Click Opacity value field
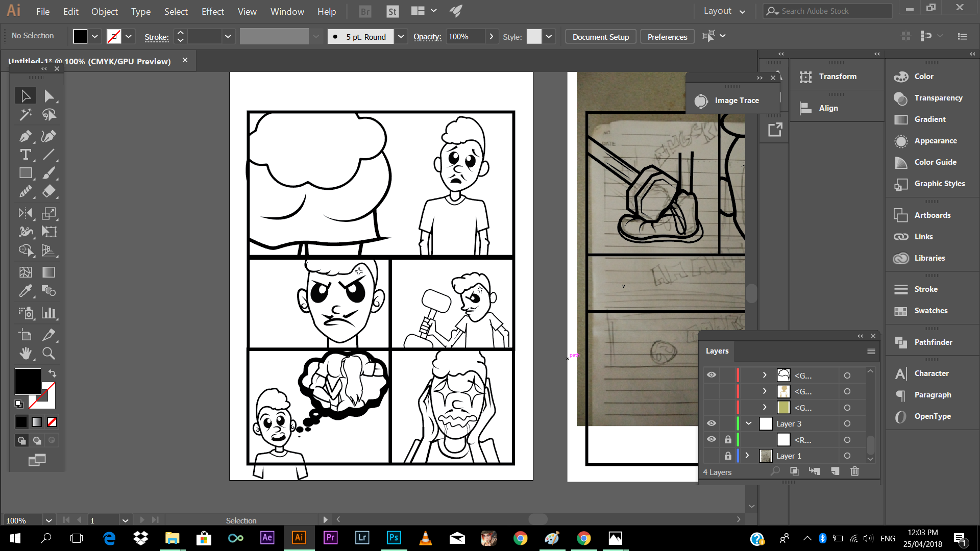 (x=464, y=36)
